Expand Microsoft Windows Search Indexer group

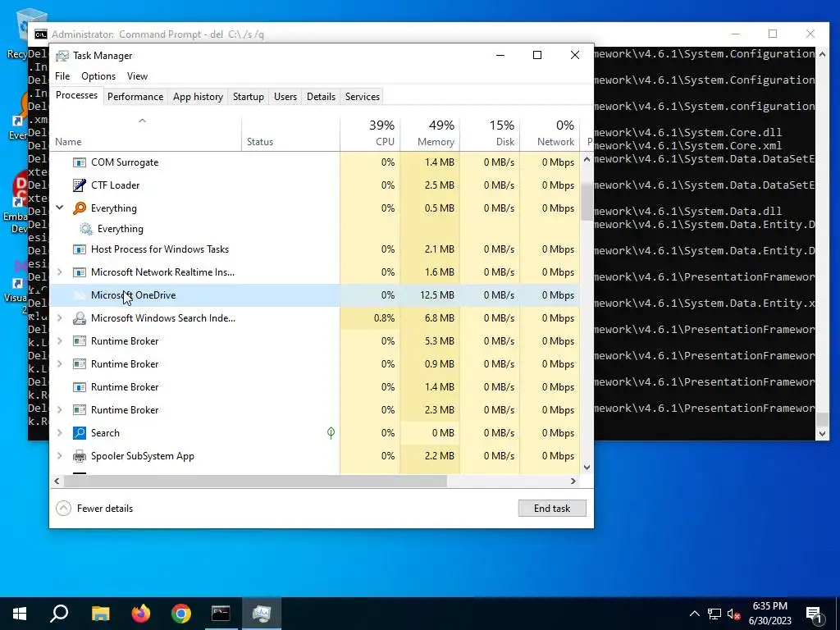tap(60, 318)
